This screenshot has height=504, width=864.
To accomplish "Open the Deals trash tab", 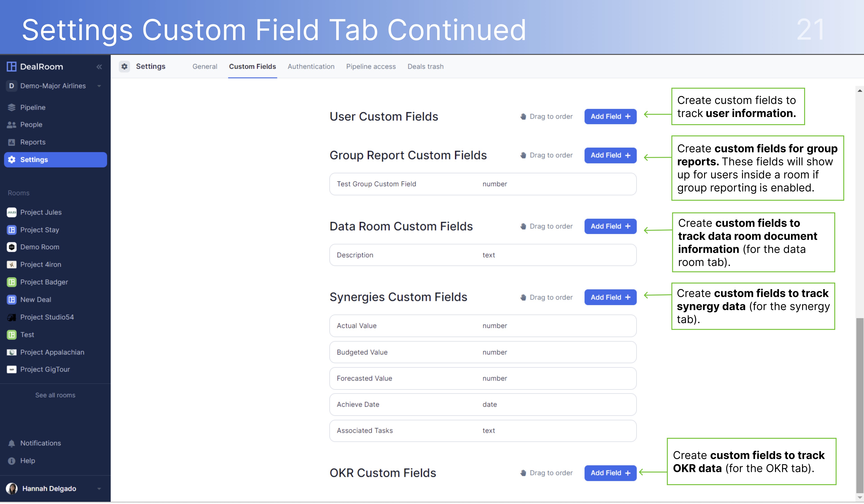I will click(x=425, y=67).
